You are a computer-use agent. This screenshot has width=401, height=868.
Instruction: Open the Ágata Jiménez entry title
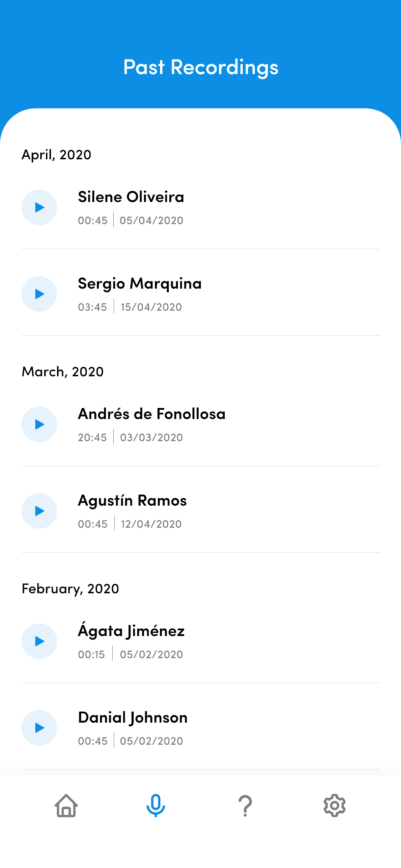(131, 630)
